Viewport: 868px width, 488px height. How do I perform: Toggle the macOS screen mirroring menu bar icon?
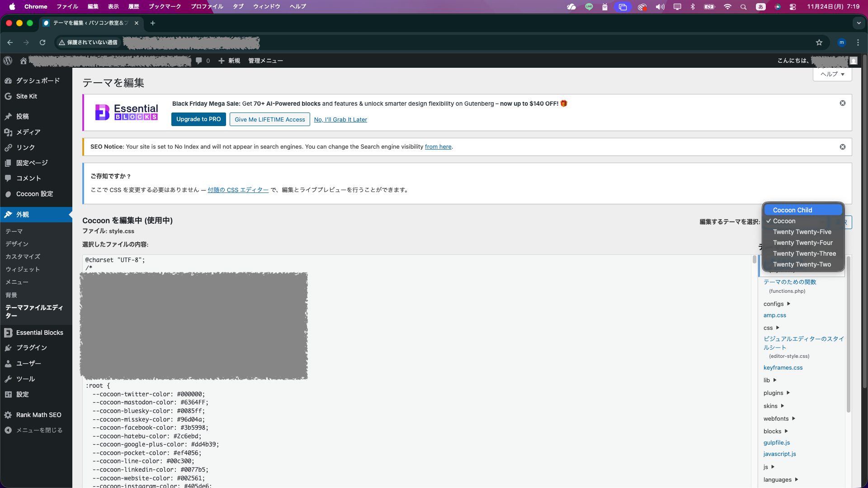[x=677, y=7]
